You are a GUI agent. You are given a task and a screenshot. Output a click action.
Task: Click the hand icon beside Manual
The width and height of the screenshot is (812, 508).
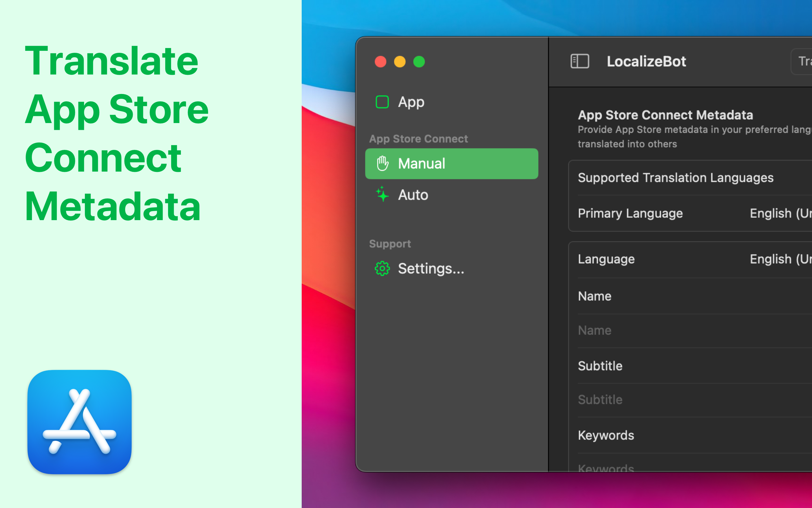point(383,164)
